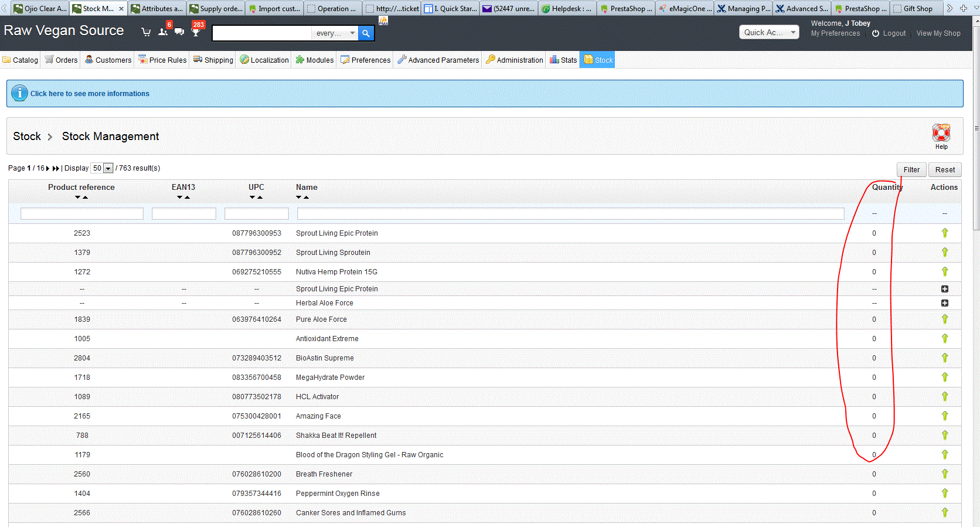Switch to the Helpdesk browser tab
Viewport: 980px width, 527px height.
click(567, 8)
